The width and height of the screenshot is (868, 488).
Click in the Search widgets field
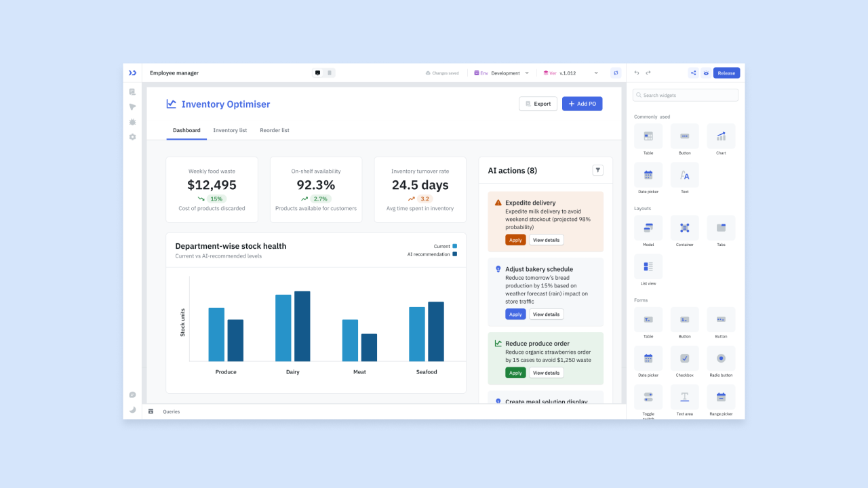click(x=686, y=96)
